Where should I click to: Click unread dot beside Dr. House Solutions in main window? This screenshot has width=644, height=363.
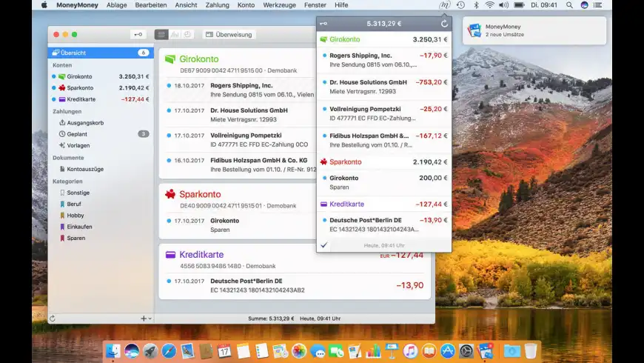point(169,110)
